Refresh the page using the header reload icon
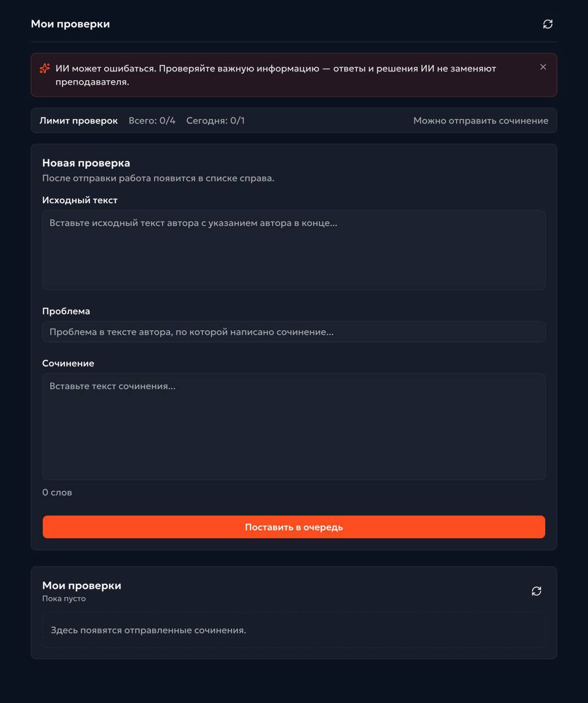The height and width of the screenshot is (703, 588). (547, 24)
